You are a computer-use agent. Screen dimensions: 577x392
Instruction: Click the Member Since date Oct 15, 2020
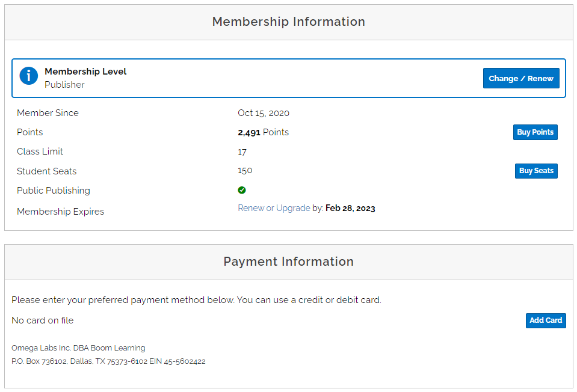(263, 112)
